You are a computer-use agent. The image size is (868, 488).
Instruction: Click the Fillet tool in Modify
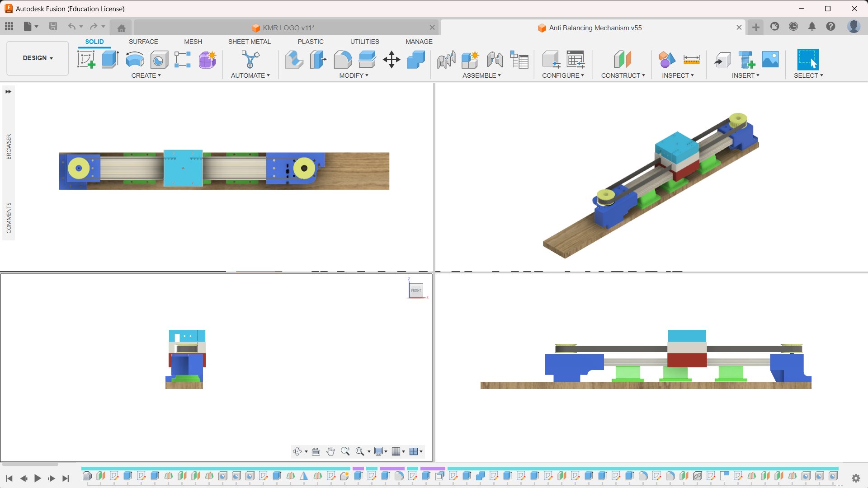343,60
